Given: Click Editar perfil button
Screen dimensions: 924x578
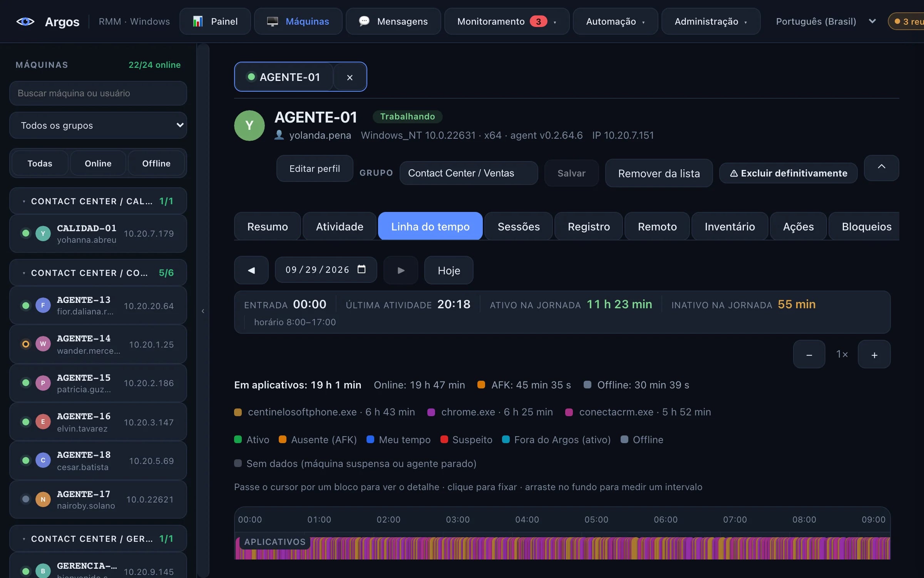Looking at the screenshot, I should coord(315,169).
